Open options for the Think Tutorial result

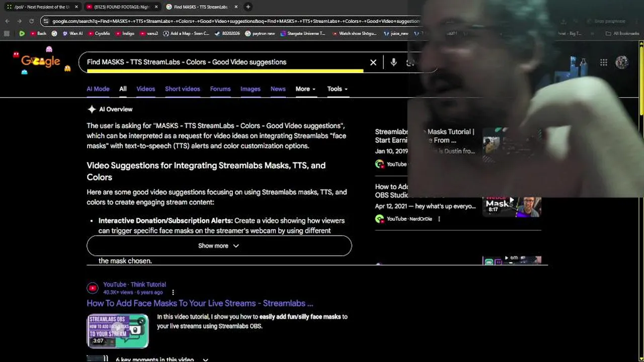173,292
